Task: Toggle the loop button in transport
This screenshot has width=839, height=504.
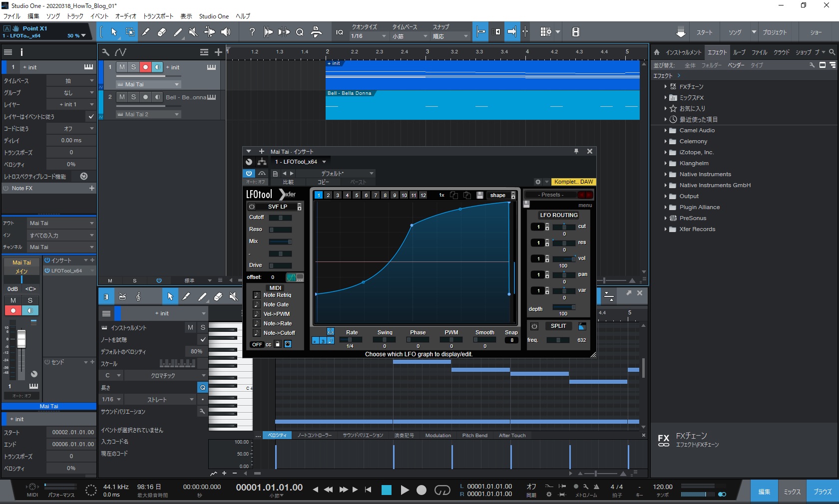Action: [x=442, y=490]
